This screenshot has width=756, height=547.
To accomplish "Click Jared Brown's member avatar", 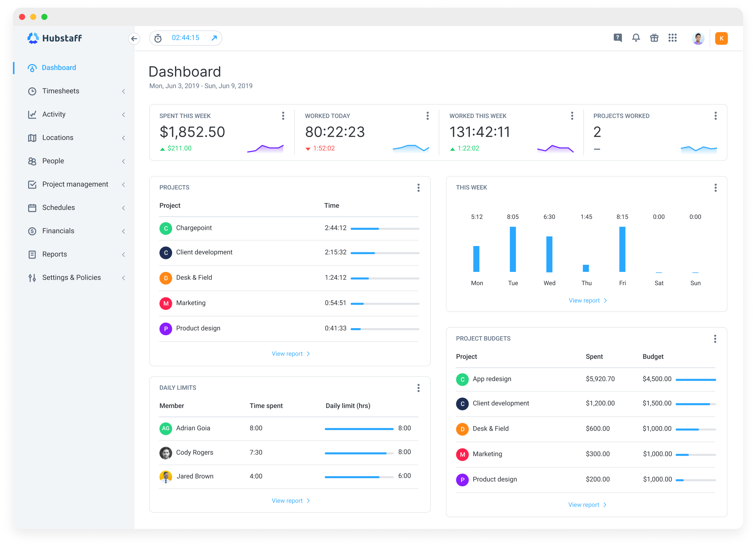I will click(166, 477).
